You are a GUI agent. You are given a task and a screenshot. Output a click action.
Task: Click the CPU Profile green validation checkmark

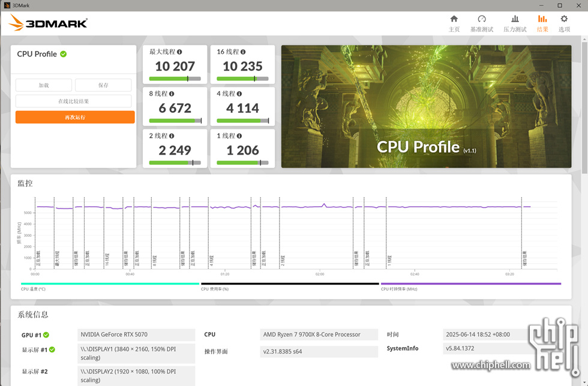(x=64, y=54)
